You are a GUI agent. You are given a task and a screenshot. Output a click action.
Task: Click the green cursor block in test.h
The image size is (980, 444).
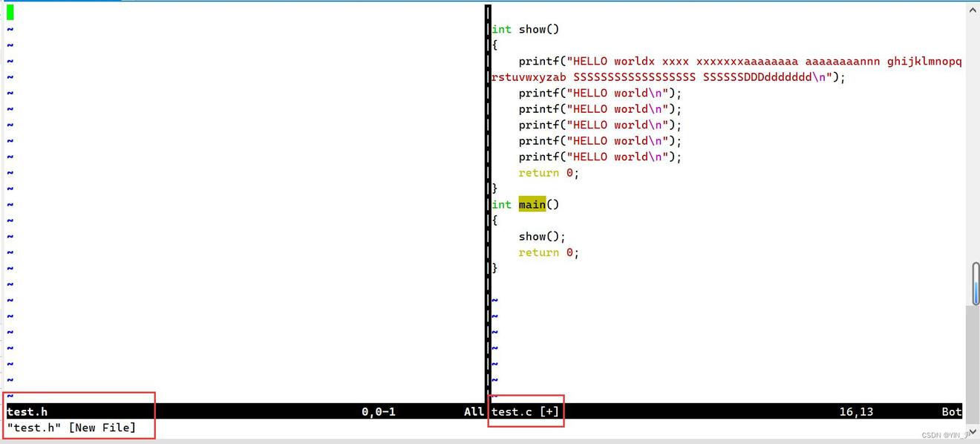click(x=10, y=13)
